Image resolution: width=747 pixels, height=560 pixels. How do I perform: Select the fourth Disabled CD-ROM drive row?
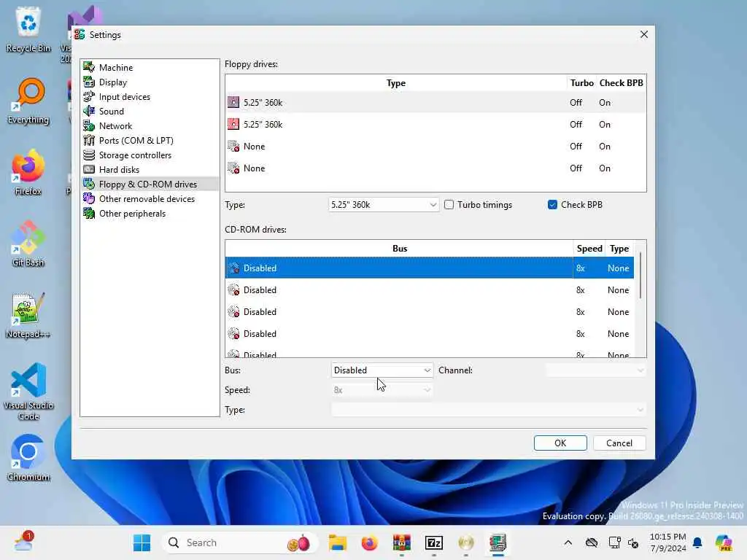coord(429,334)
